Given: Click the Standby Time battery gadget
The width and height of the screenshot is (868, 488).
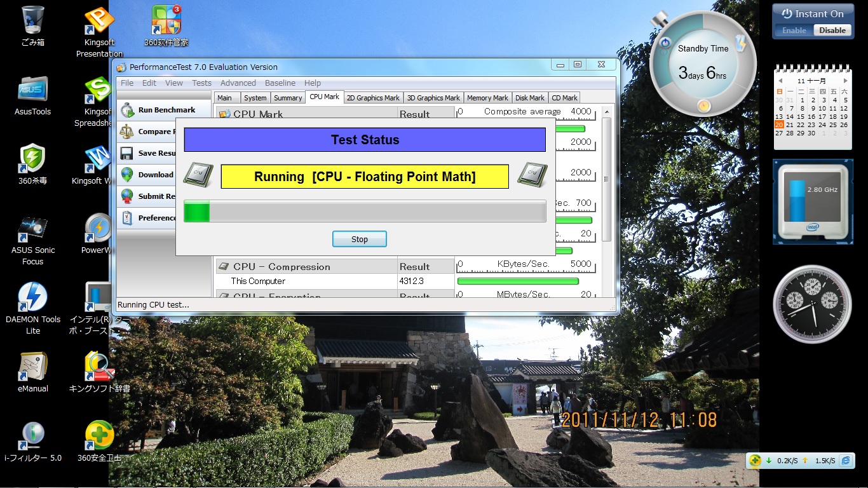Looking at the screenshot, I should pos(703,62).
